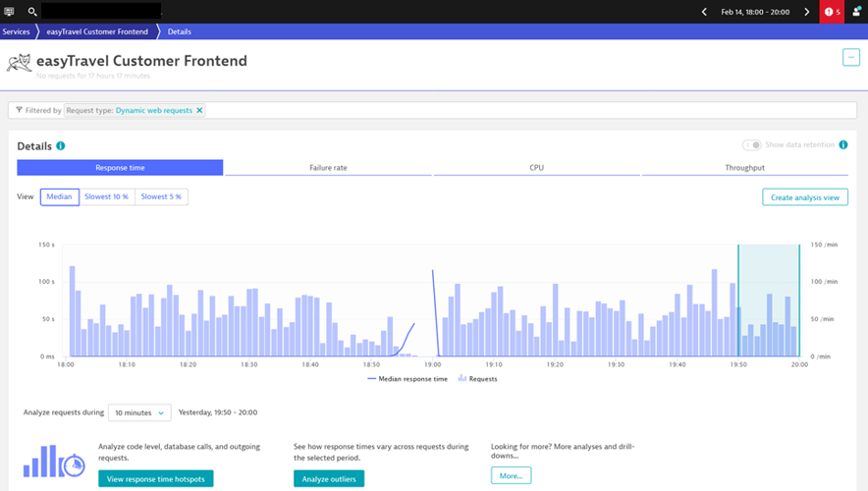
Task: Select the Median view option
Action: click(x=59, y=196)
